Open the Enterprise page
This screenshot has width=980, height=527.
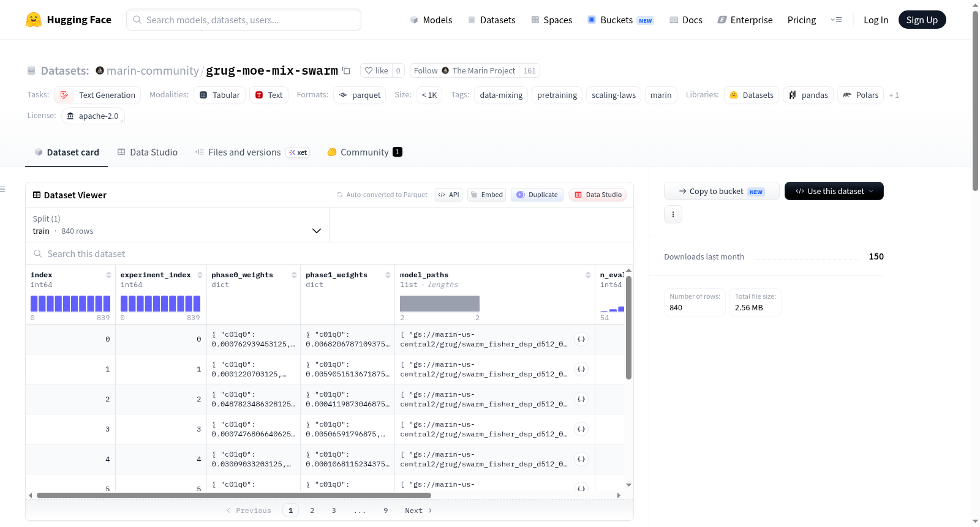pyautogui.click(x=745, y=20)
